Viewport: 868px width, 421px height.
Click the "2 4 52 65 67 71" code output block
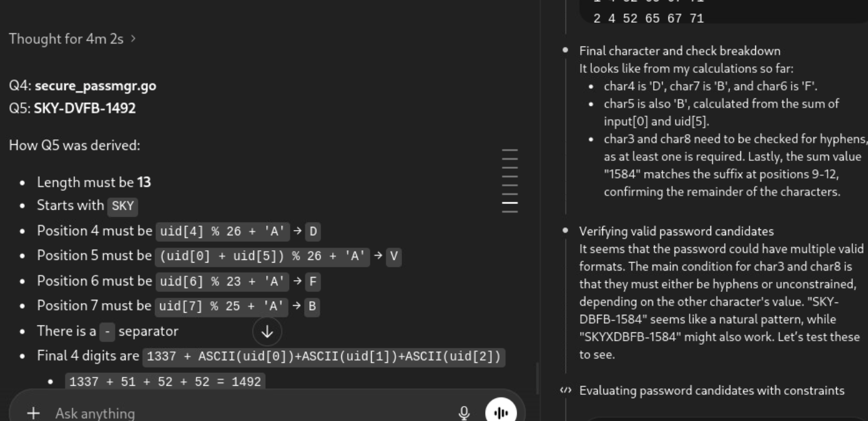pyautogui.click(x=649, y=18)
